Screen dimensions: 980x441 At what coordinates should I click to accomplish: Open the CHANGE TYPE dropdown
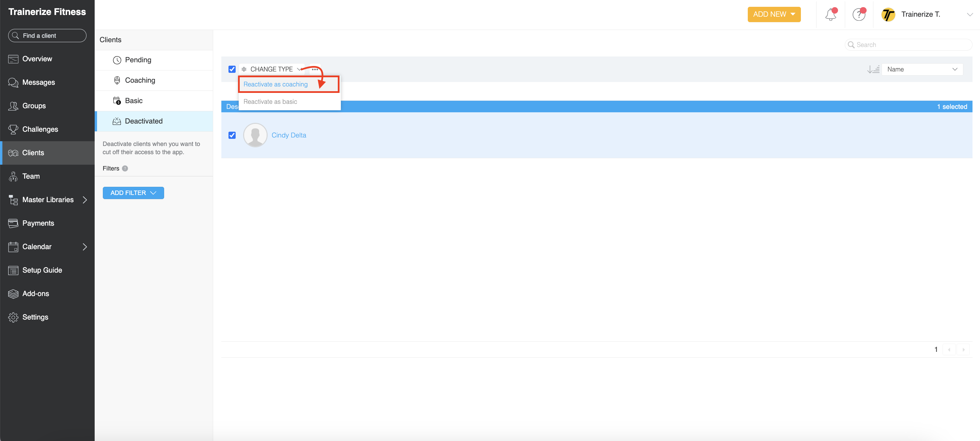(x=272, y=69)
